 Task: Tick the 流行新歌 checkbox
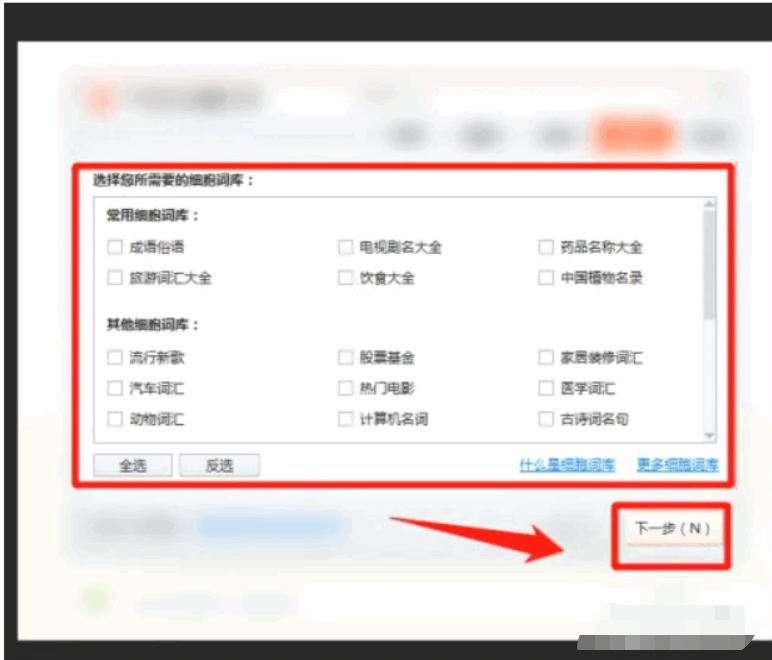point(115,357)
